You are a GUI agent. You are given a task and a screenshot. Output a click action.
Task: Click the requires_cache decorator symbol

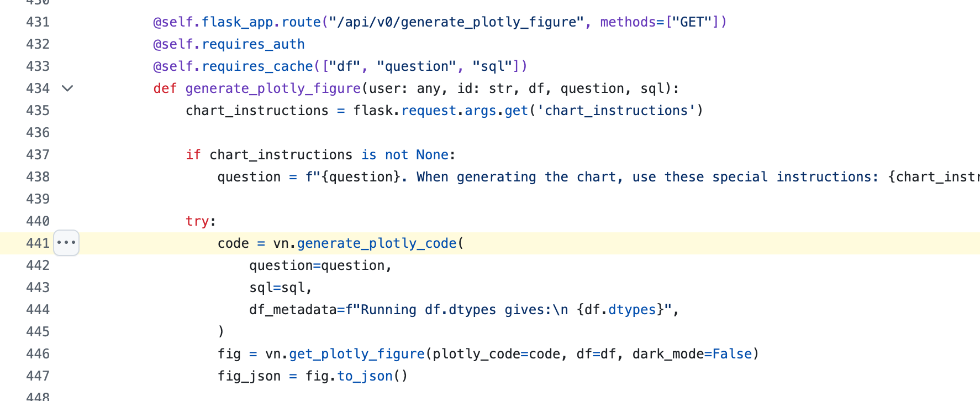(257, 66)
